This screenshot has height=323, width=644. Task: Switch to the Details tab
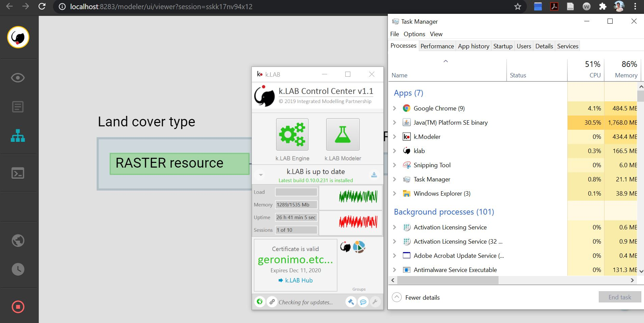click(544, 46)
